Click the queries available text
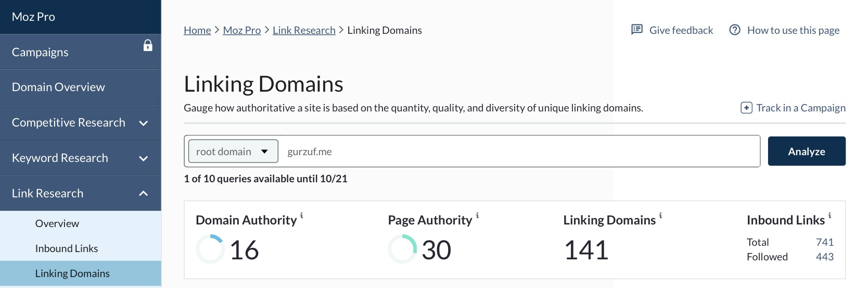 (x=265, y=179)
